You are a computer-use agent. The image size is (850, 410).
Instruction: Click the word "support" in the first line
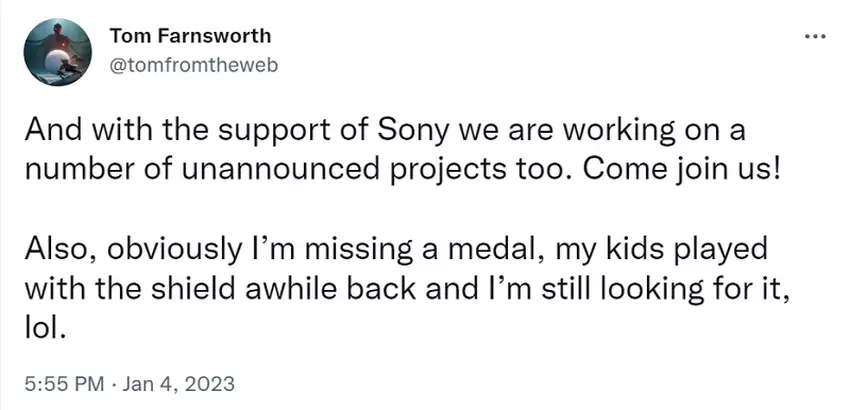280,131
